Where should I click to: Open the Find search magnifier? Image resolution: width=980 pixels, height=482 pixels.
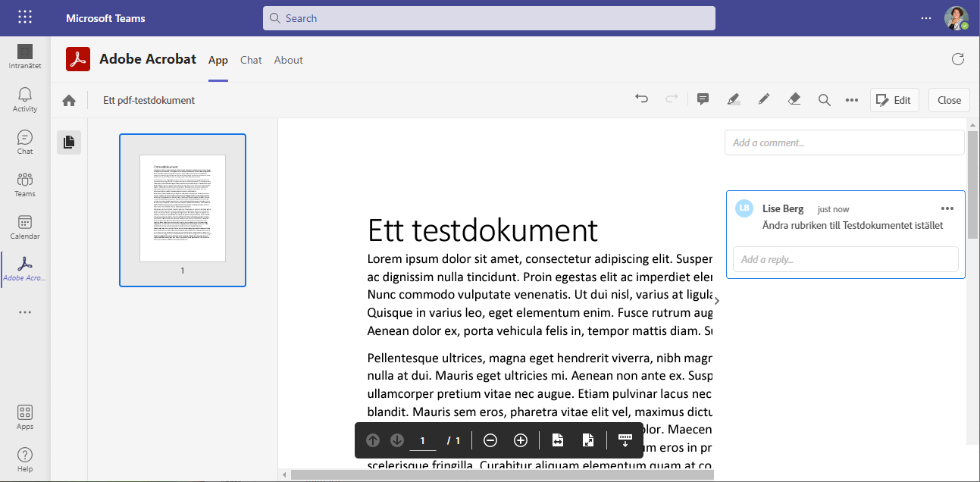[x=825, y=99]
